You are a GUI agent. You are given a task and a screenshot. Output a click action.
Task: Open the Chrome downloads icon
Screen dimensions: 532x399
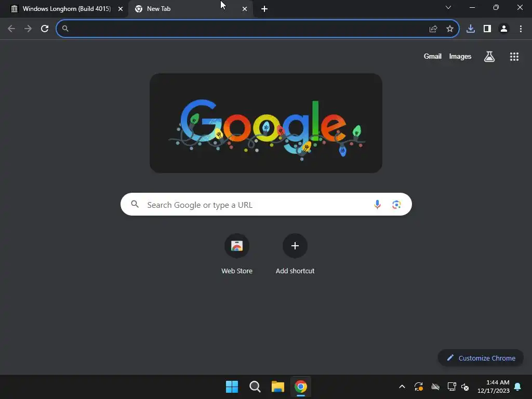click(x=471, y=29)
